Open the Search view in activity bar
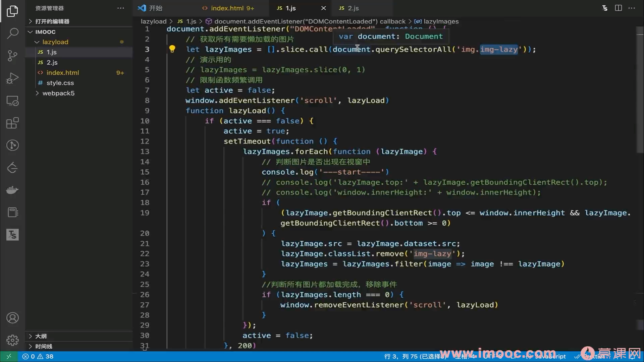This screenshot has width=644, height=362. coord(12,33)
